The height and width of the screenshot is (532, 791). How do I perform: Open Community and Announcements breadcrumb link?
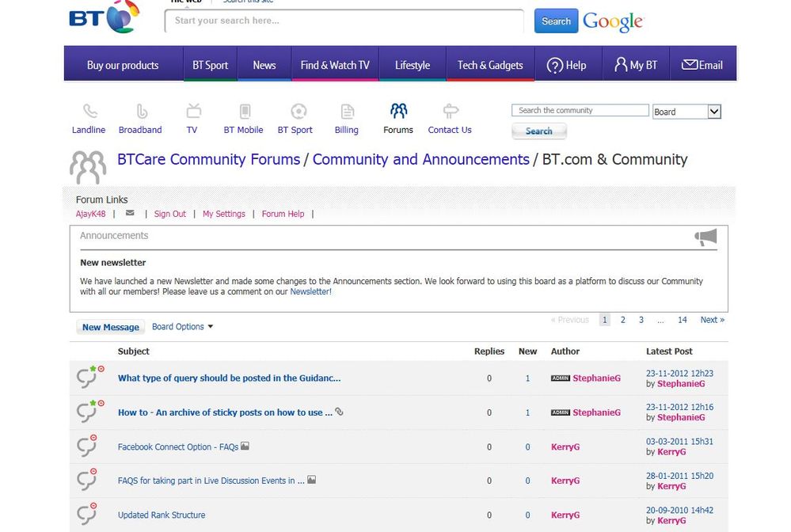coord(420,159)
